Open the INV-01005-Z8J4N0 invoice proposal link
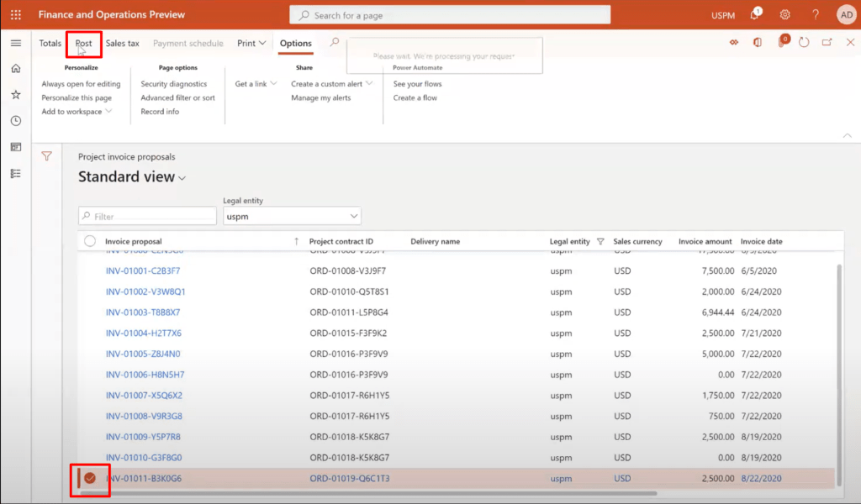The image size is (861, 504). point(143,354)
